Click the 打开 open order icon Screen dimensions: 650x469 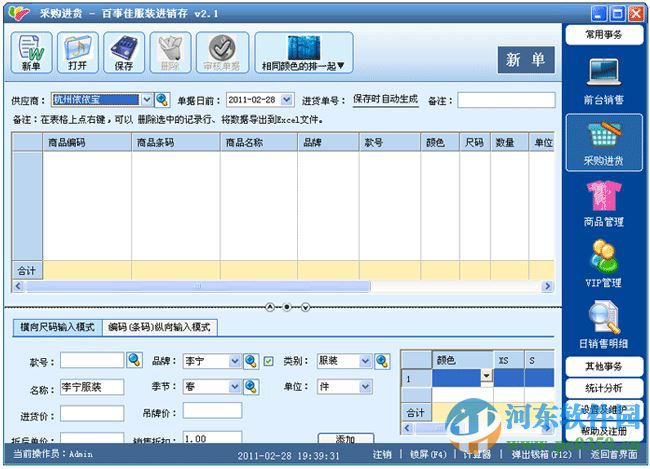click(78, 53)
